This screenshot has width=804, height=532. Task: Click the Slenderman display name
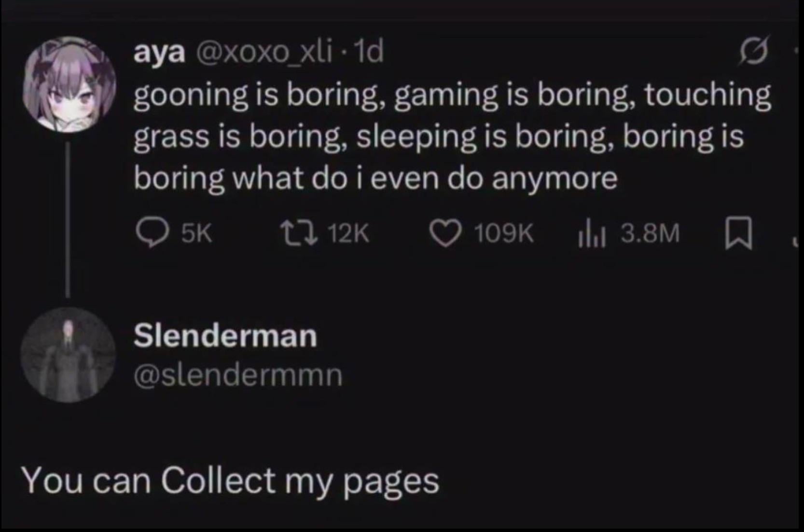(x=225, y=336)
